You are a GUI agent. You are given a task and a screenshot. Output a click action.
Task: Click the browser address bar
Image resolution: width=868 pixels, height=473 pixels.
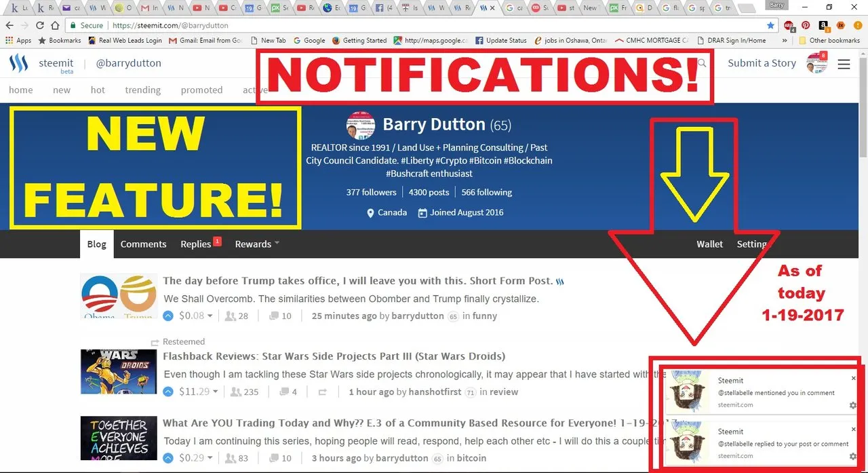click(420, 25)
